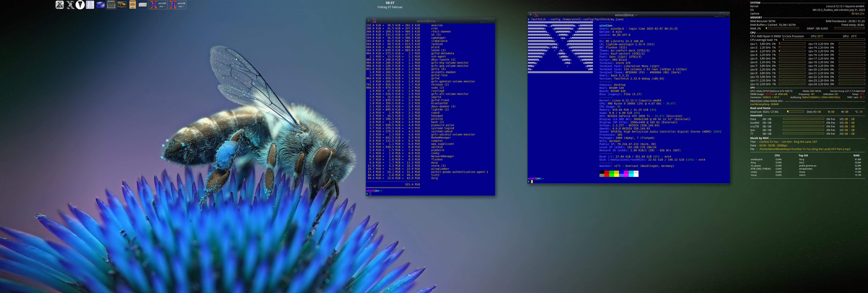Launch the white circle drill-cone icon

pos(80,5)
